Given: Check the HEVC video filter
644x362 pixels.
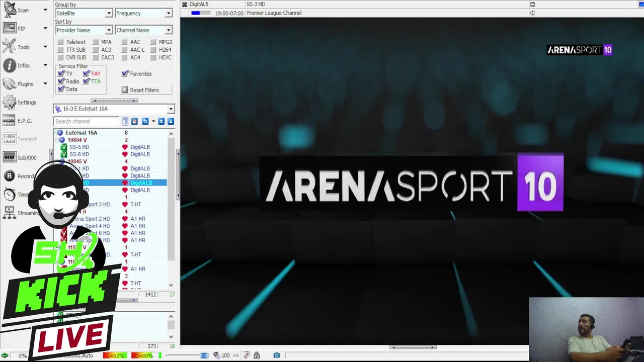Looking at the screenshot, I should [x=153, y=57].
